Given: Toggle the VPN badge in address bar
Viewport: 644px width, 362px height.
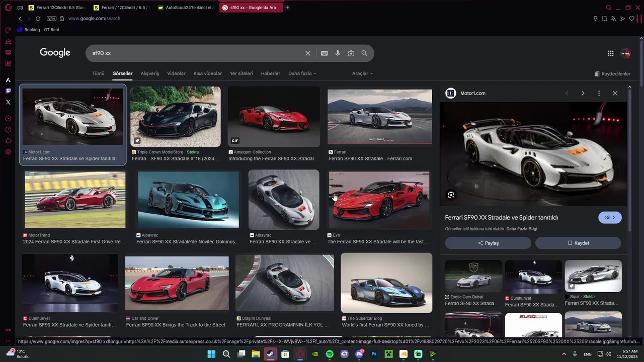Looking at the screenshot, I should pos(51,19).
